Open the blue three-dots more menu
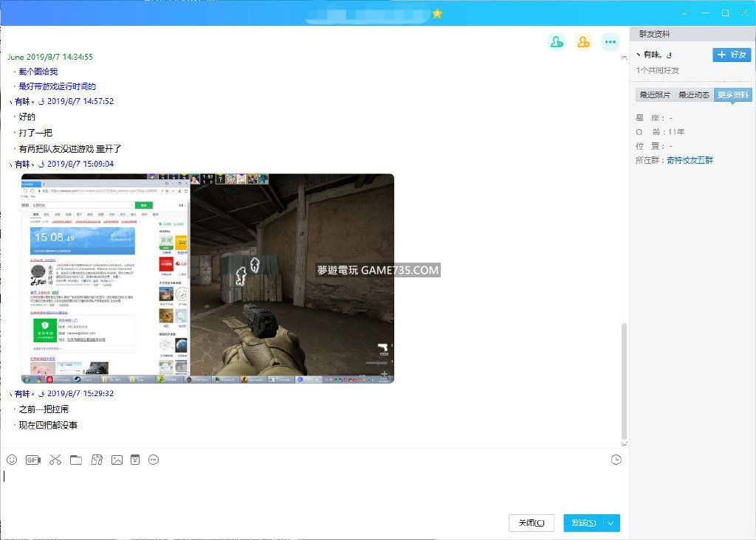Image resolution: width=756 pixels, height=540 pixels. tap(610, 42)
